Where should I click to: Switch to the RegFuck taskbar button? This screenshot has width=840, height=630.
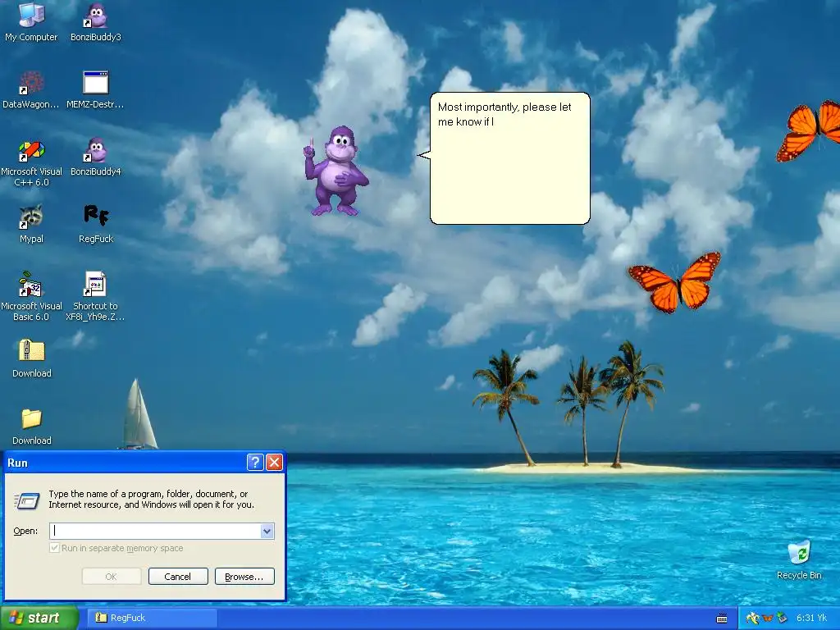click(152, 618)
